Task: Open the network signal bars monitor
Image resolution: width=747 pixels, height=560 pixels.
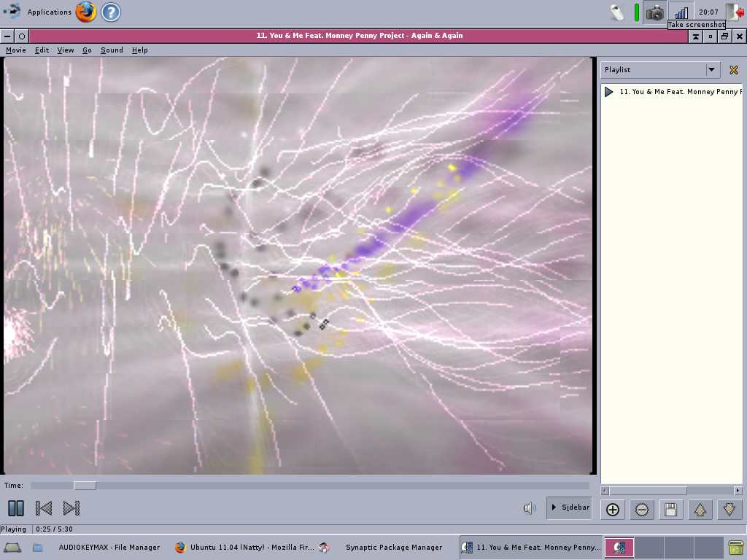Action: coord(681,12)
